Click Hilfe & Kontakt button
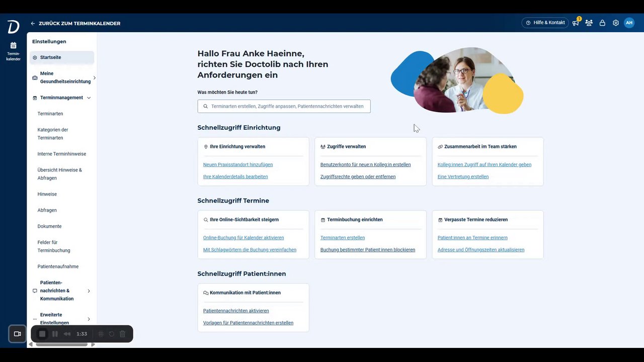The height and width of the screenshot is (362, 644). pyautogui.click(x=545, y=23)
